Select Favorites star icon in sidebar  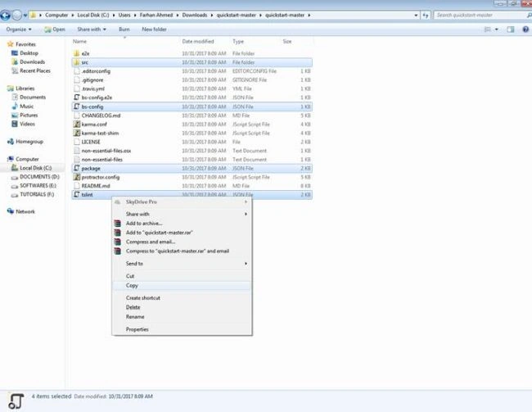pos(10,44)
